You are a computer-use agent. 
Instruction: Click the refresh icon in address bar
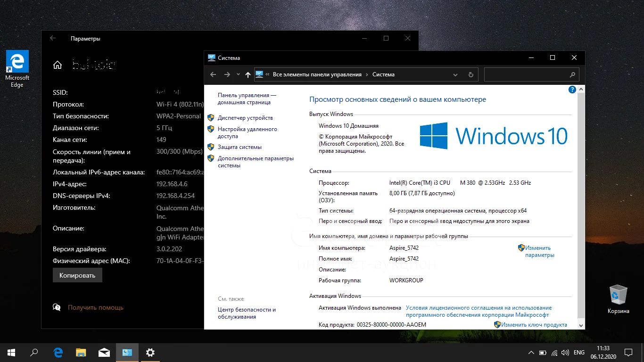pyautogui.click(x=471, y=74)
